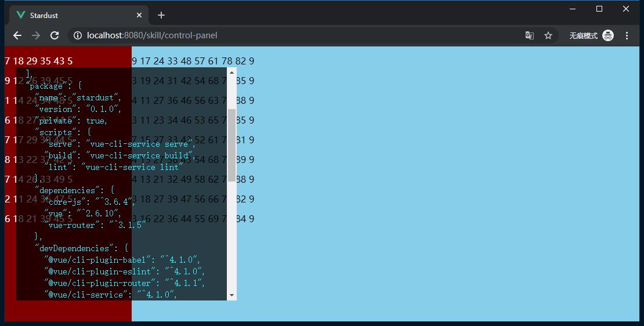This screenshot has width=644, height=326.
Task: Minimize the browser window
Action: point(573,9)
